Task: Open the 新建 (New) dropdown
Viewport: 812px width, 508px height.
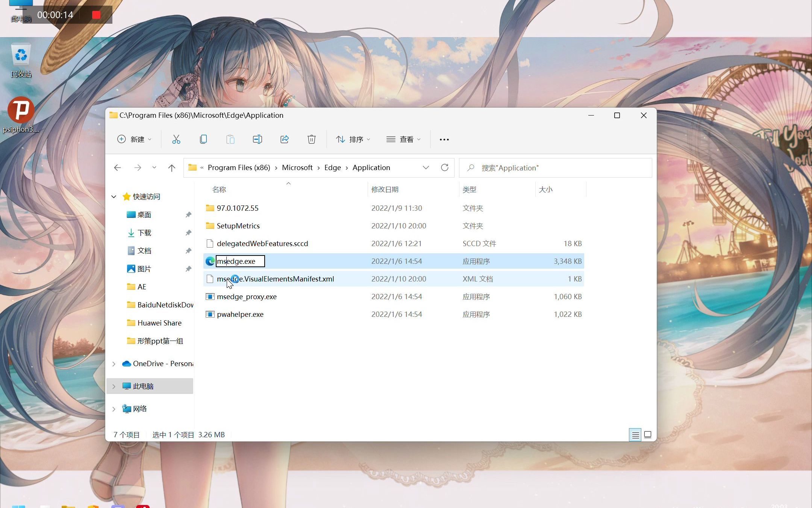Action: (134, 139)
